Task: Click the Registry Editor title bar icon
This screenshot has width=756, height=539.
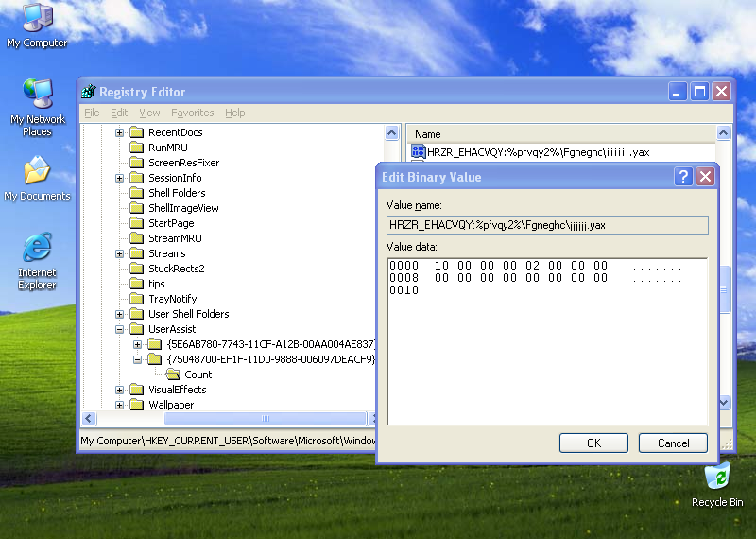Action: click(x=89, y=91)
